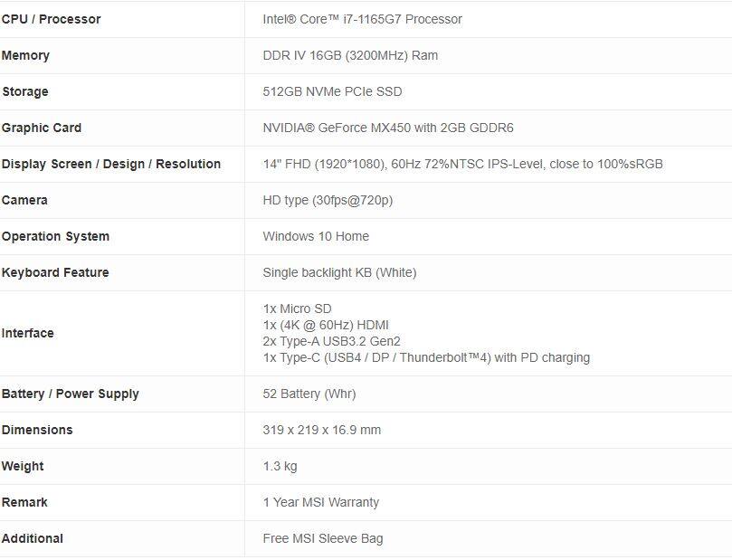Viewport: 732px width, 560px height.
Task: Click the CPU / Processor row label
Action: pyautogui.click(x=52, y=19)
